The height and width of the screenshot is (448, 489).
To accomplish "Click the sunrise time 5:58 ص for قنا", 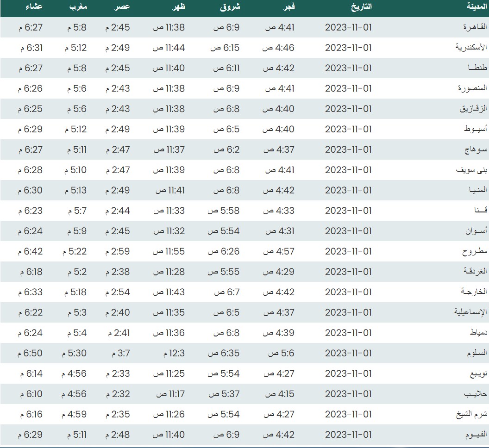I will click(224, 211).
